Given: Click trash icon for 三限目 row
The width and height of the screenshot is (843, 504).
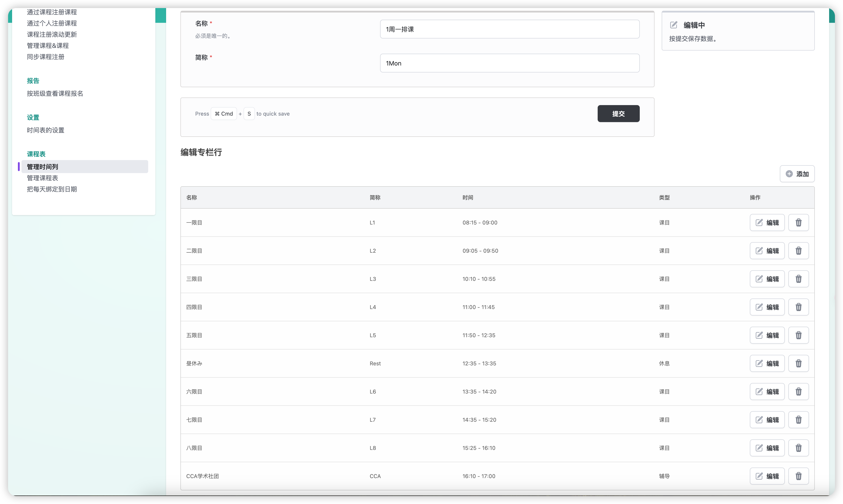Looking at the screenshot, I should pos(798,279).
